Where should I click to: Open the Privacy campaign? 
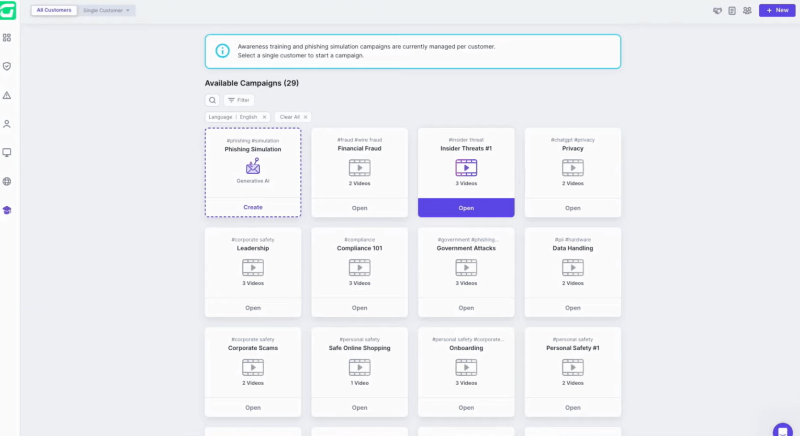573,208
